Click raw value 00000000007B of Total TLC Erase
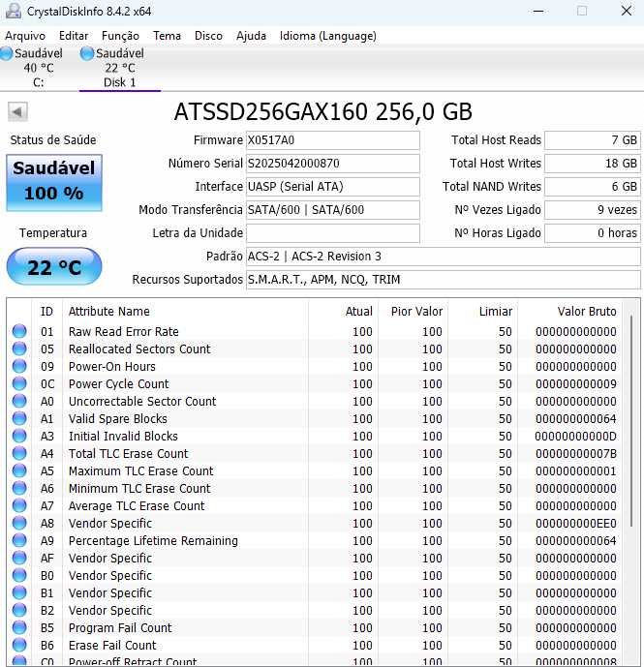644x667 pixels. pos(576,454)
